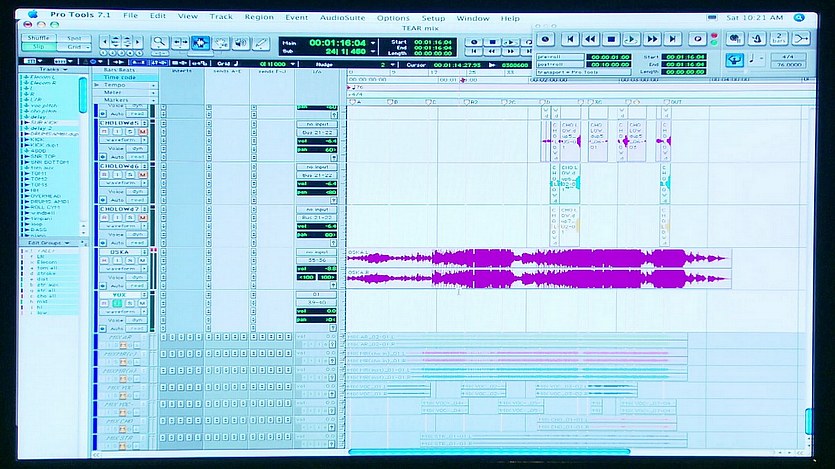Select the Zoomer magnifying glass tool
The width and height of the screenshot is (835, 469).
[x=159, y=43]
